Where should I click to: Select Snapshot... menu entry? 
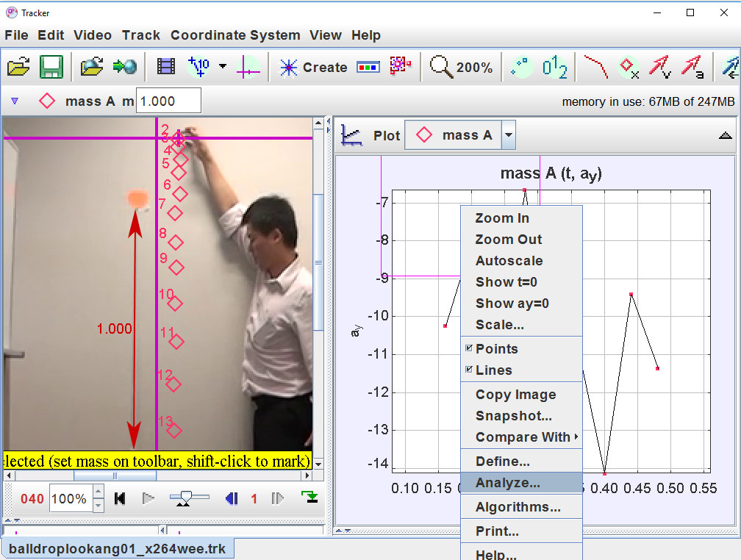click(x=521, y=415)
